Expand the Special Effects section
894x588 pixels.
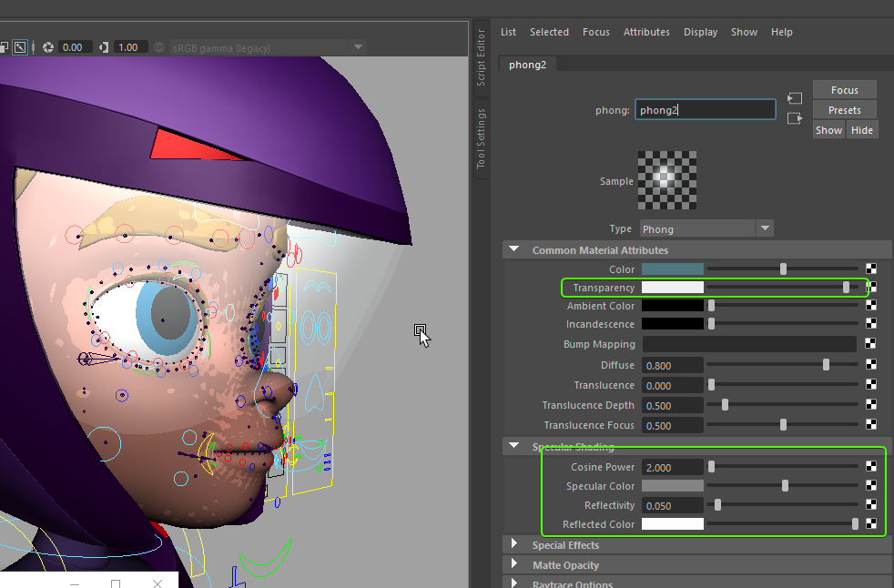tap(515, 545)
